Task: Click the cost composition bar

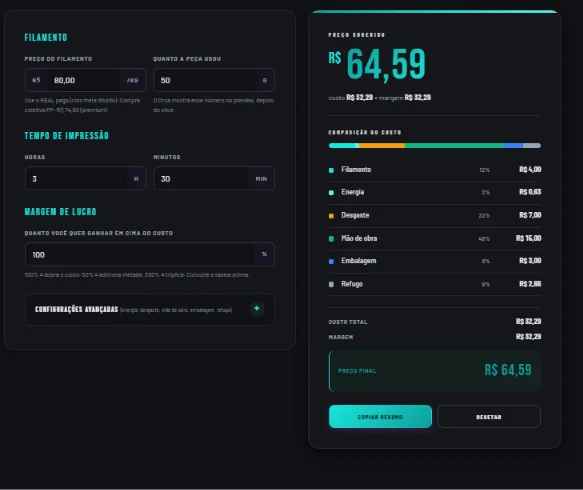Action: pyautogui.click(x=435, y=146)
